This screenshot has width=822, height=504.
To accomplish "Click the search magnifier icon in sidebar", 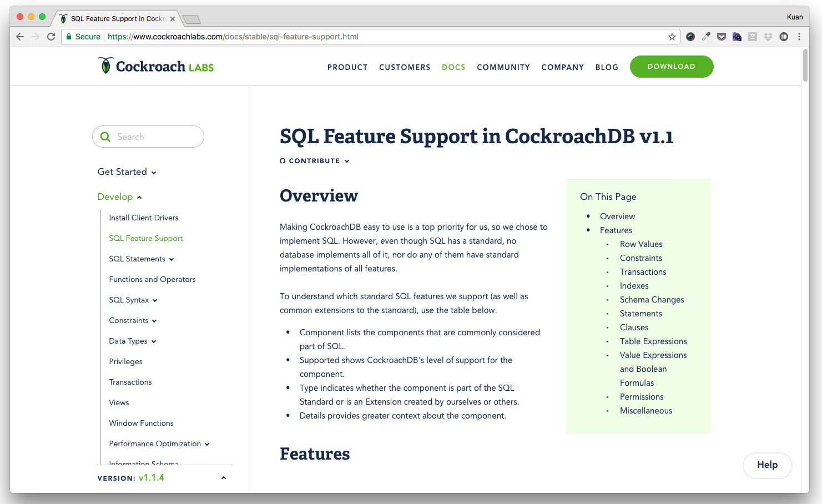I will pyautogui.click(x=105, y=137).
